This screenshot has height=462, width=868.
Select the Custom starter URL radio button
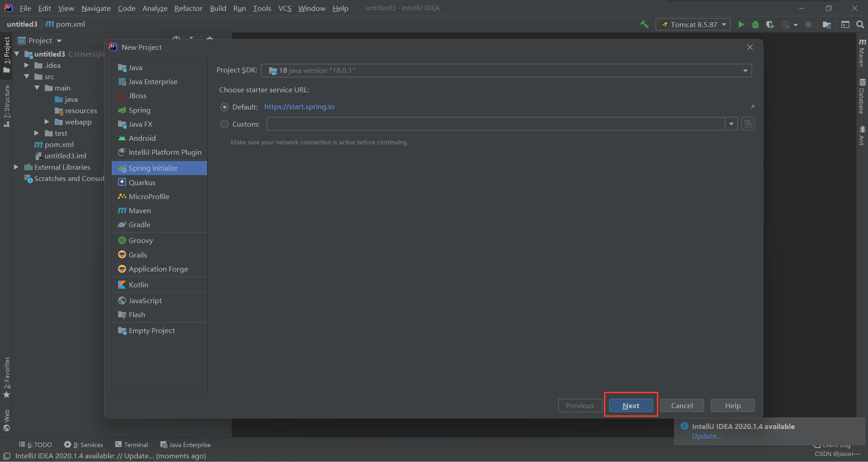[225, 124]
